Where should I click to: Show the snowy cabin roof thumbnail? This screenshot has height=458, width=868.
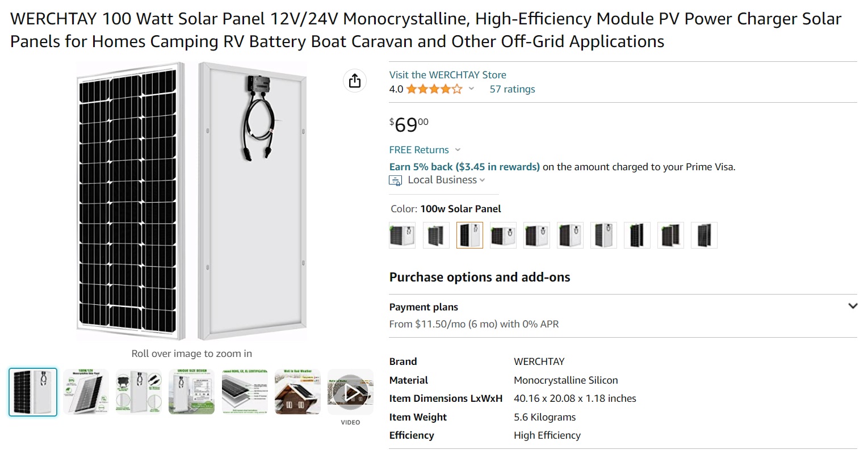tap(297, 392)
